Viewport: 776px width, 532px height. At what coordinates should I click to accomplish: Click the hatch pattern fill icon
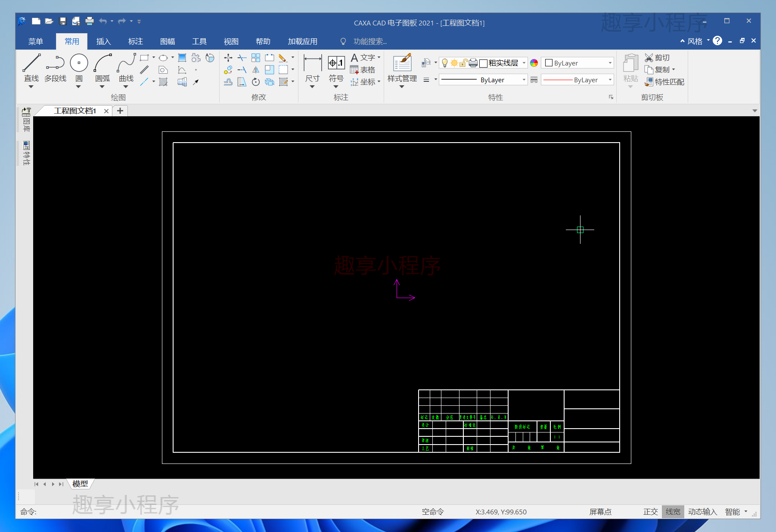pos(163,81)
